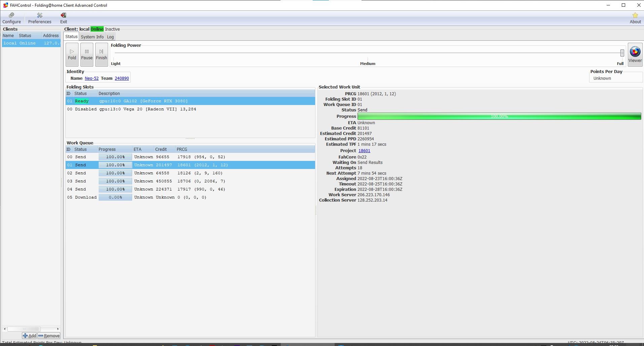Sort work queue by PRCG column
644x346 pixels.
pyautogui.click(x=245, y=149)
